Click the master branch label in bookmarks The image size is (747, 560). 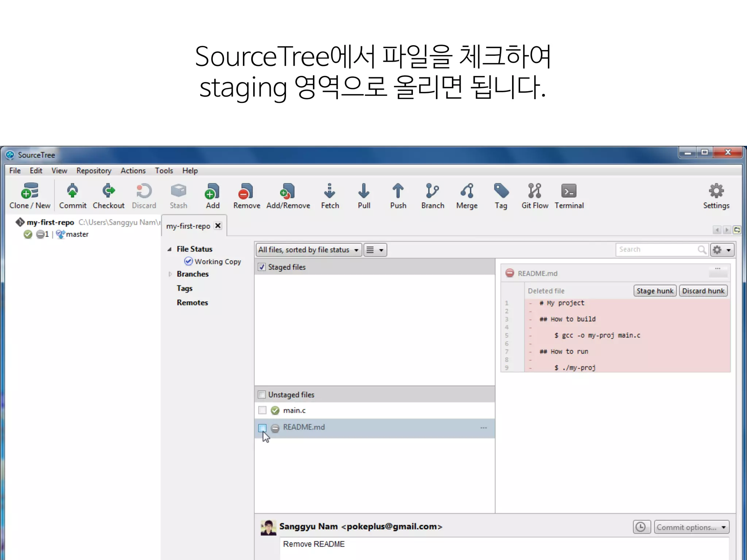[77, 234]
